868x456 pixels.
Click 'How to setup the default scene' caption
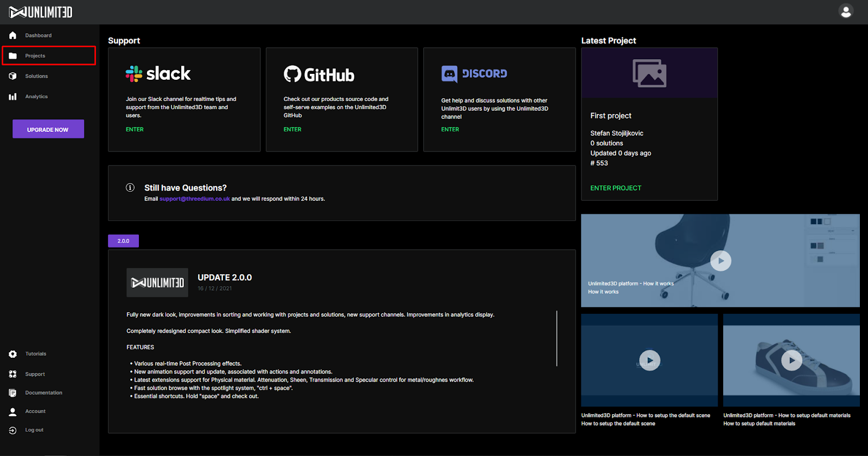618,423
